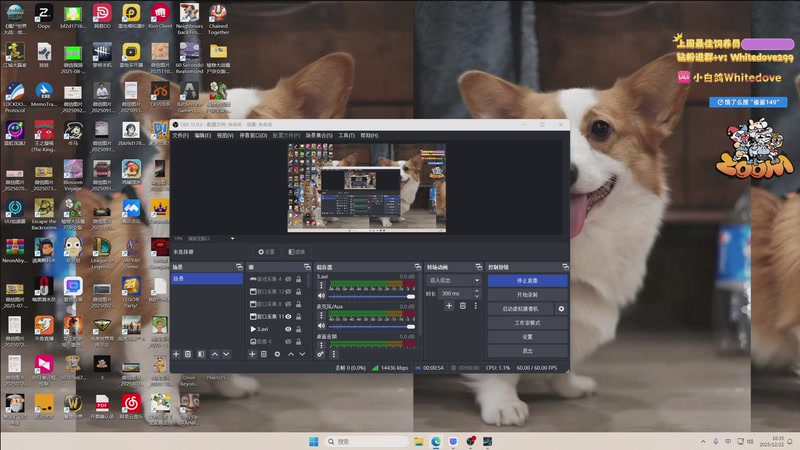Move scene up with the Scenes panel arrow
The height and width of the screenshot is (450, 800).
[x=215, y=354]
